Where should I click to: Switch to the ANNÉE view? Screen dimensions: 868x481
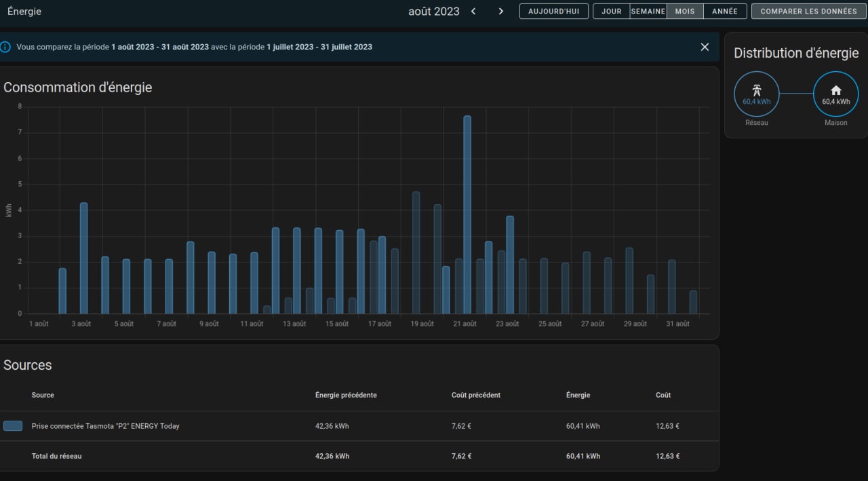pos(725,12)
